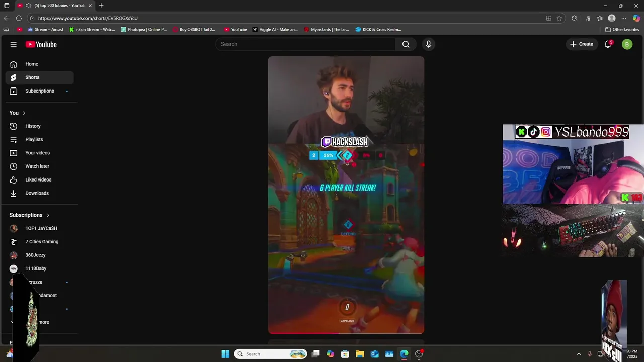
Task: Open Task View on taskbar
Action: [x=315, y=354]
